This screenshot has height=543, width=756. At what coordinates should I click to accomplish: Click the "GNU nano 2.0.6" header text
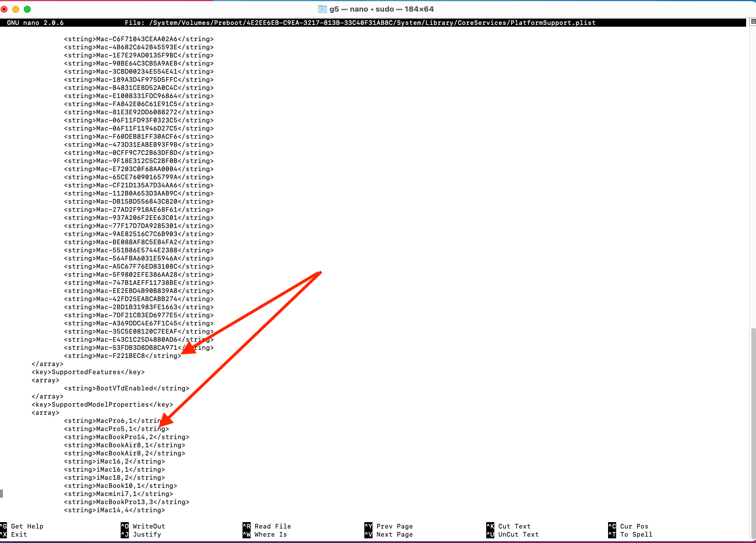click(35, 23)
